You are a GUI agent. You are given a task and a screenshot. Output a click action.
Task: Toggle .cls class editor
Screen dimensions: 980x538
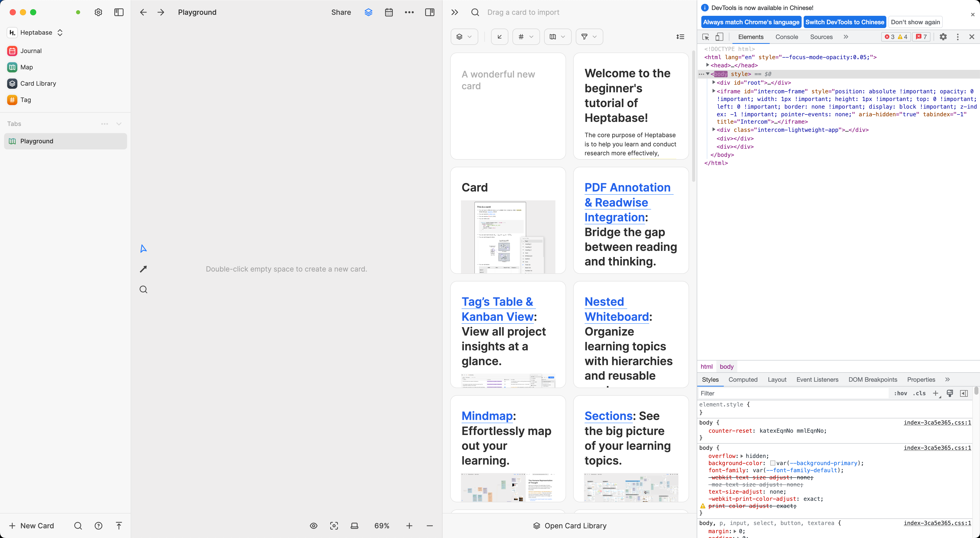tap(920, 393)
